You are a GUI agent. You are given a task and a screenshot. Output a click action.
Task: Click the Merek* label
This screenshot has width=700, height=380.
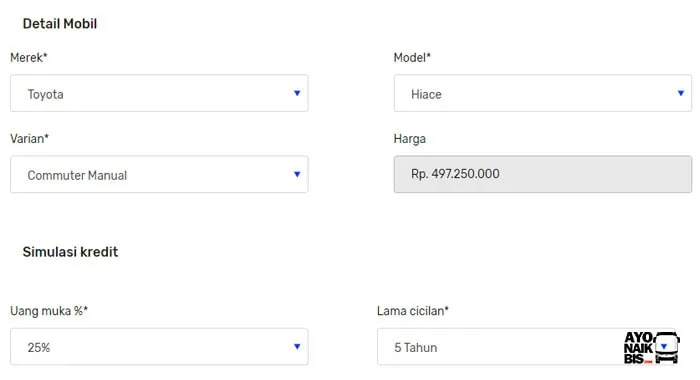coord(29,58)
